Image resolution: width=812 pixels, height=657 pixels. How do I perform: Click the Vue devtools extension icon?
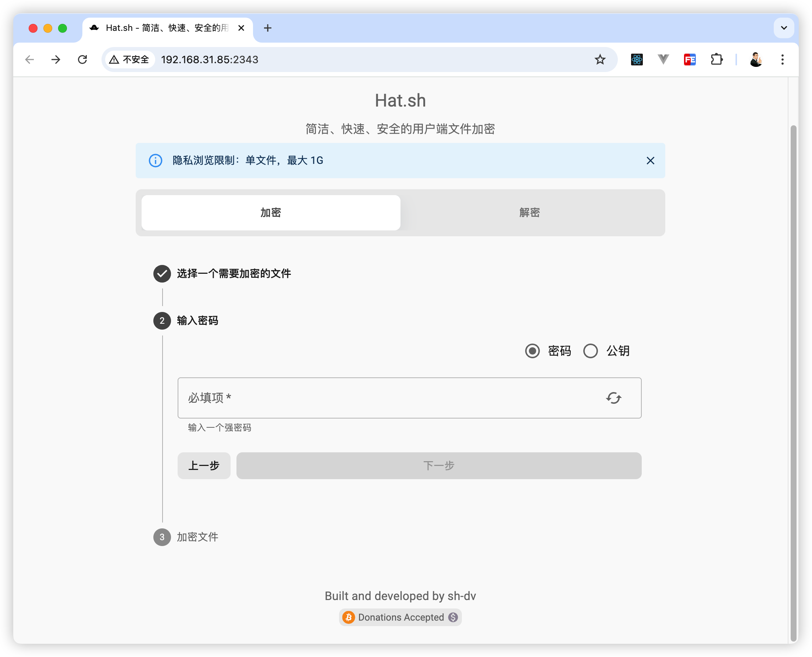(x=663, y=60)
